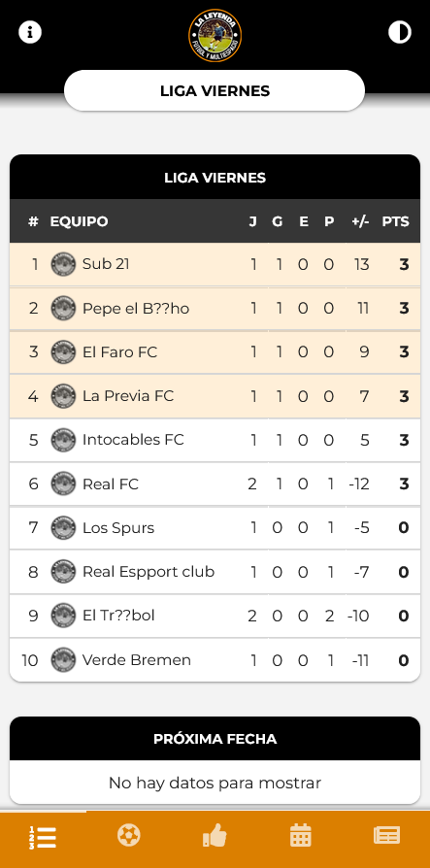Image resolution: width=430 pixels, height=868 pixels.
Task: Select Sub 21 team row
Action: click(x=215, y=265)
